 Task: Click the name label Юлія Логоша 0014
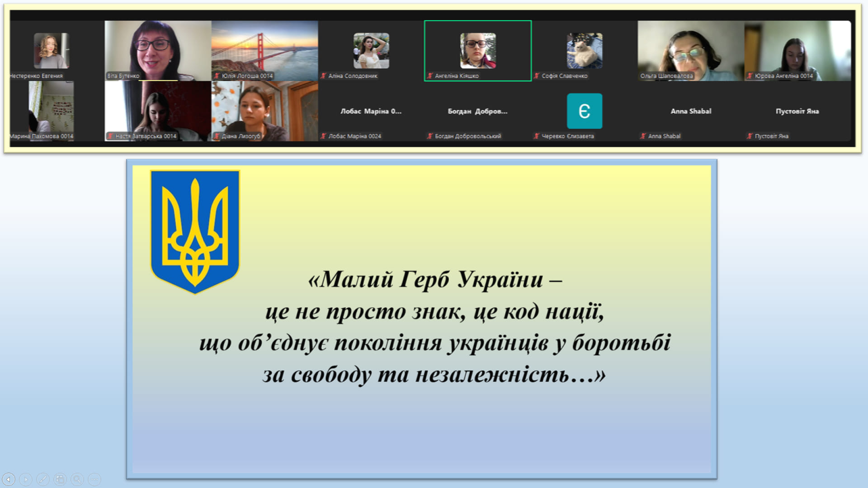(x=247, y=76)
